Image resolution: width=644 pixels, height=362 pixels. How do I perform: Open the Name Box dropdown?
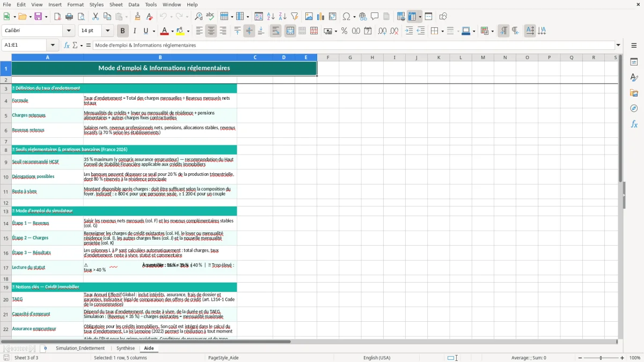[53, 46]
